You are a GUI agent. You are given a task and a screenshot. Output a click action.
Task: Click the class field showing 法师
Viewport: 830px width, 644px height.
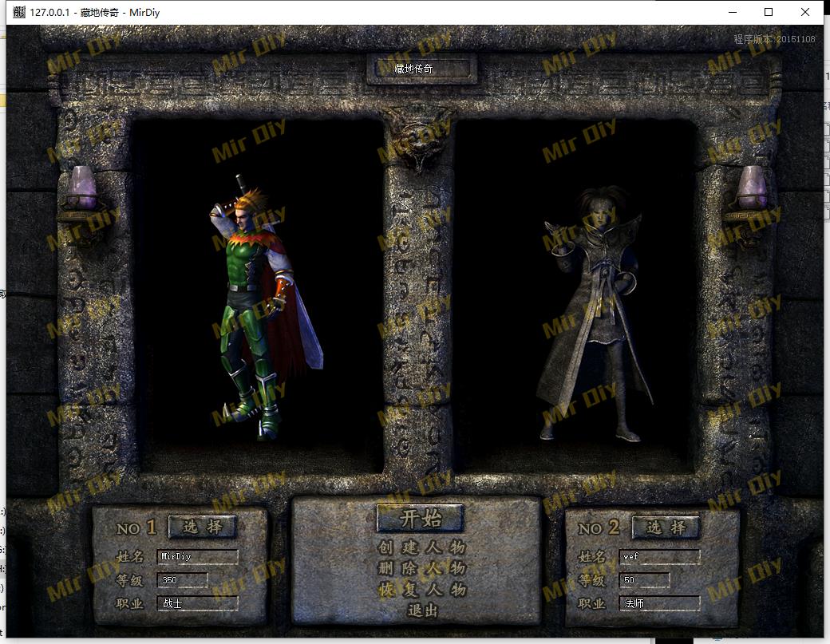[x=660, y=603]
